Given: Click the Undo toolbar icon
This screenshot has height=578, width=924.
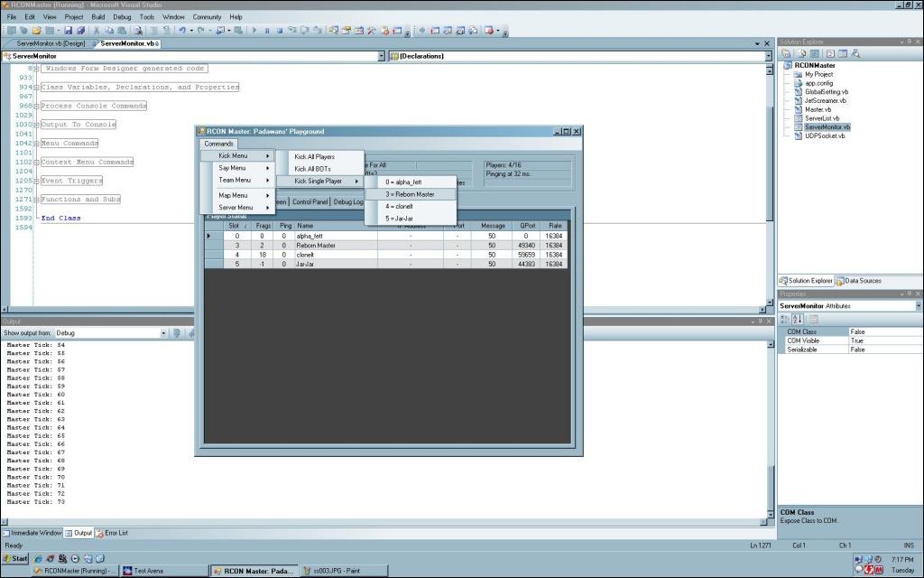Looking at the screenshot, I should coord(181,30).
